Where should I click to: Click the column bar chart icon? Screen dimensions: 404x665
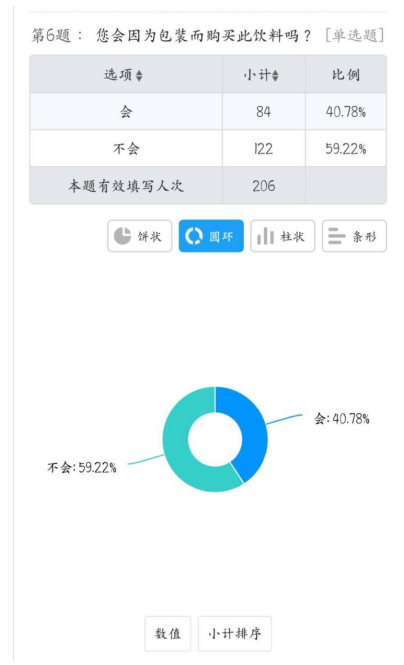pyautogui.click(x=265, y=236)
